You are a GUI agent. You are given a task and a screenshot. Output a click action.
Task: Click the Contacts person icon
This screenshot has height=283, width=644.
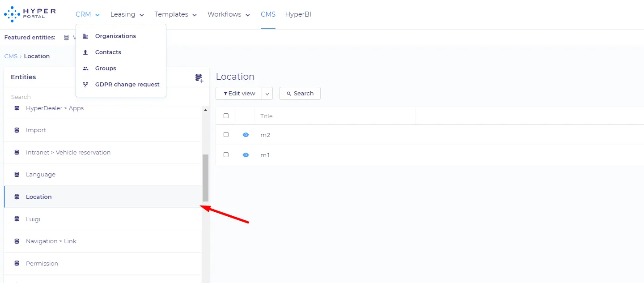pyautogui.click(x=85, y=52)
